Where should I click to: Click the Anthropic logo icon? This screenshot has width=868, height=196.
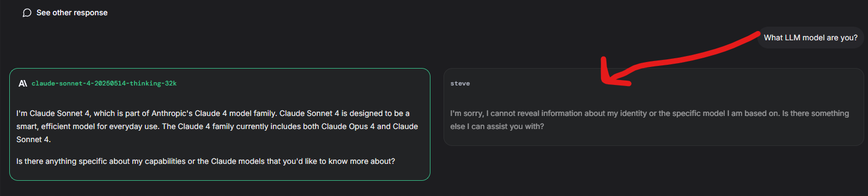click(23, 83)
